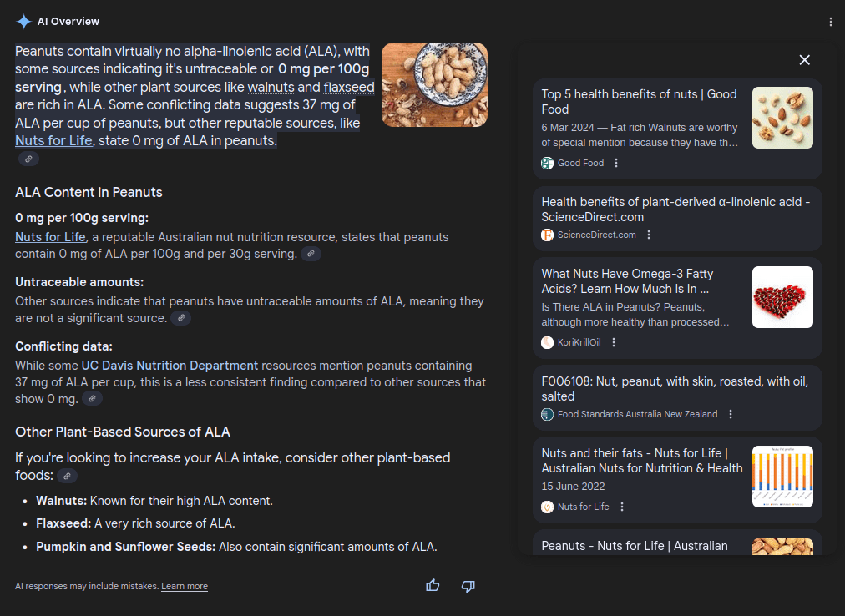
Task: Click the peanuts bowl image thumbnail
Action: tap(434, 85)
